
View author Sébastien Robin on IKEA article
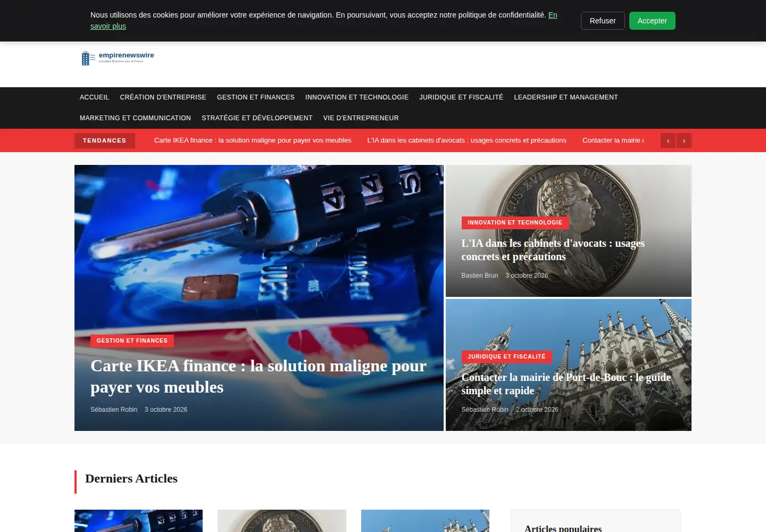click(114, 410)
